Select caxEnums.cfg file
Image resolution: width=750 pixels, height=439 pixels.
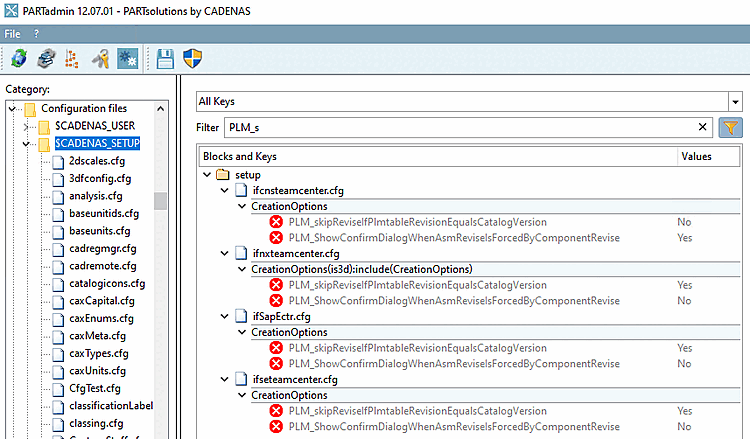pyautogui.click(x=101, y=318)
